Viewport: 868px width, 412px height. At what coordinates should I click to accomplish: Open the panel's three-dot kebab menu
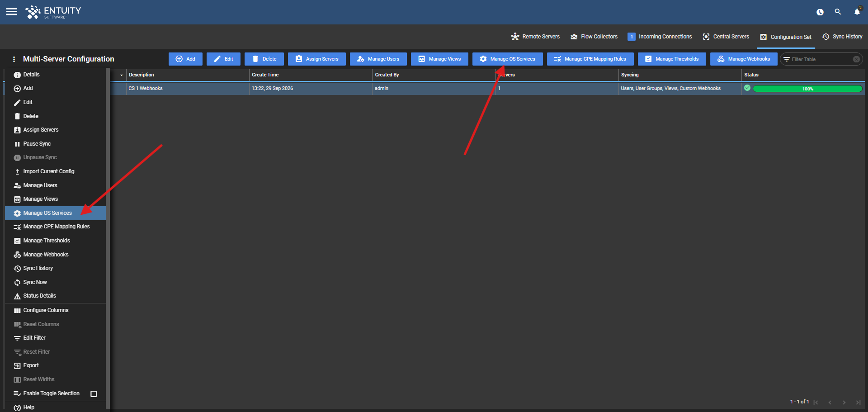coord(14,59)
